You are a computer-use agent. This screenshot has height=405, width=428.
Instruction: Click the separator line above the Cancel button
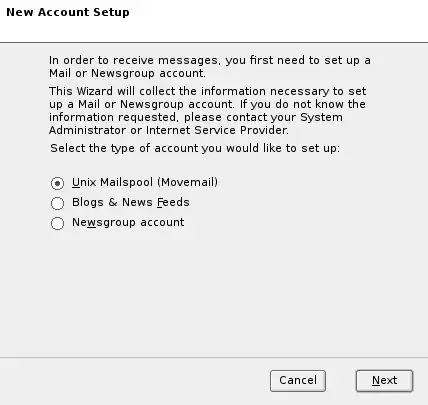tap(214, 358)
